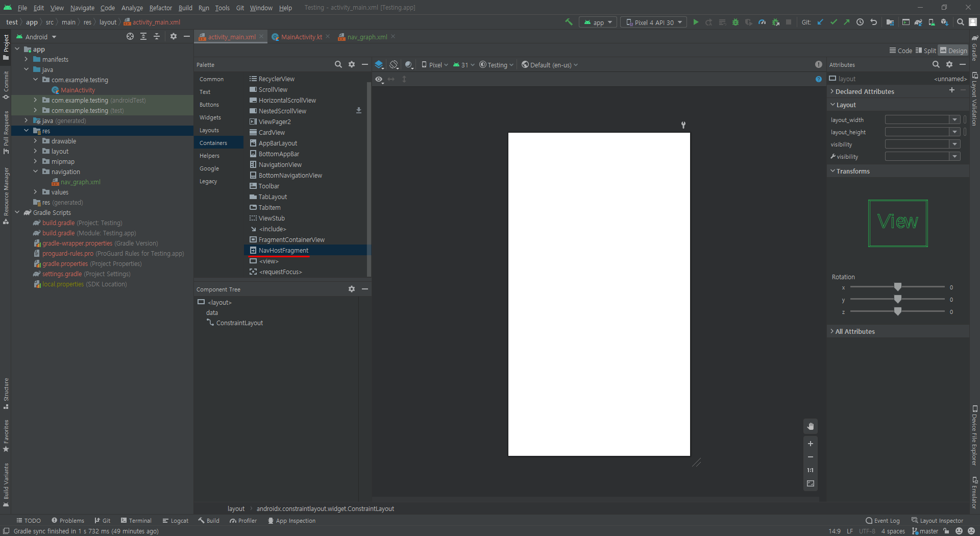The height and width of the screenshot is (536, 980).
Task: Open the Refactor menu
Action: (x=161, y=8)
